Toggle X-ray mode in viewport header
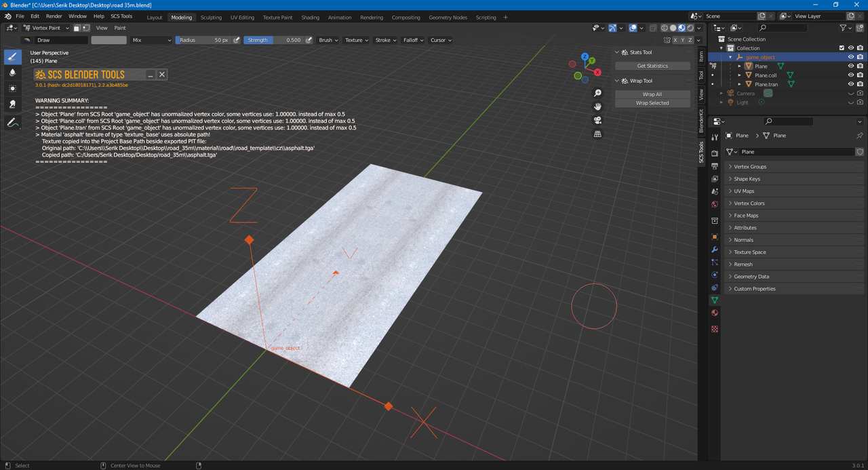This screenshot has width=868, height=470. click(x=653, y=28)
